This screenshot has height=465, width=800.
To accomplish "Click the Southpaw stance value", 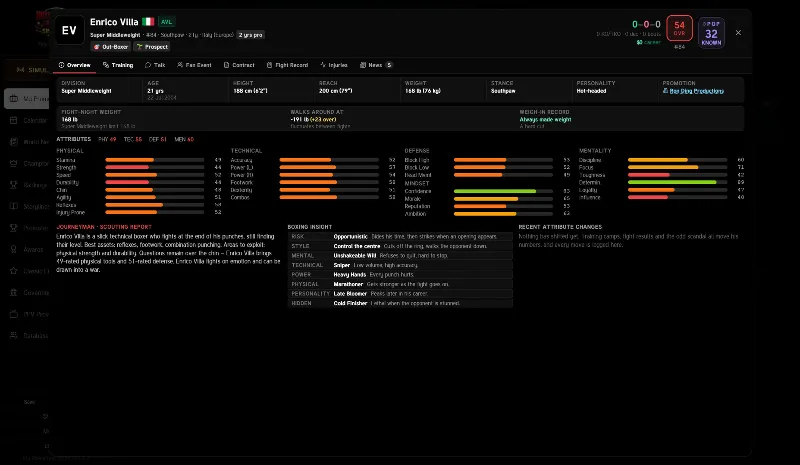I will [x=503, y=91].
